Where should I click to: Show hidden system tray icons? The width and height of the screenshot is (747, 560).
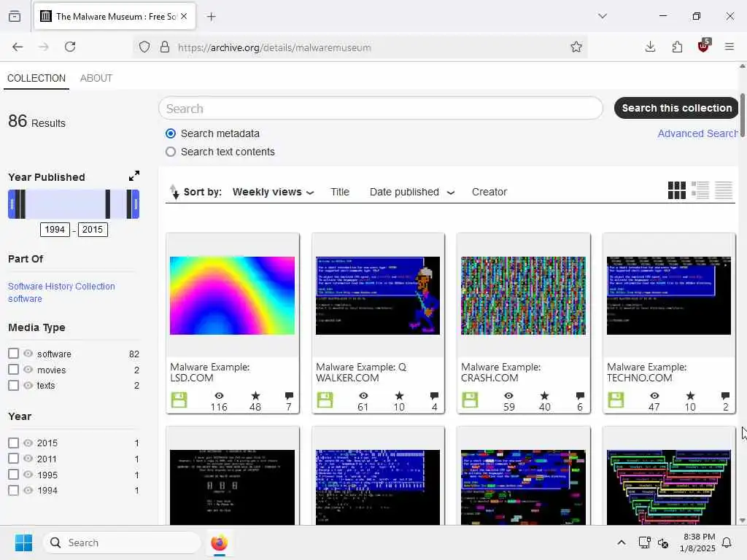pos(622,542)
